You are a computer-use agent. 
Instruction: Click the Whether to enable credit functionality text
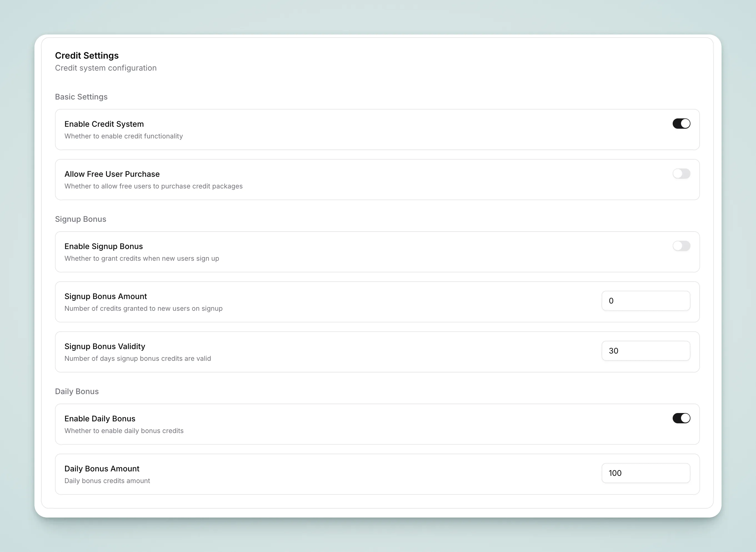124,136
